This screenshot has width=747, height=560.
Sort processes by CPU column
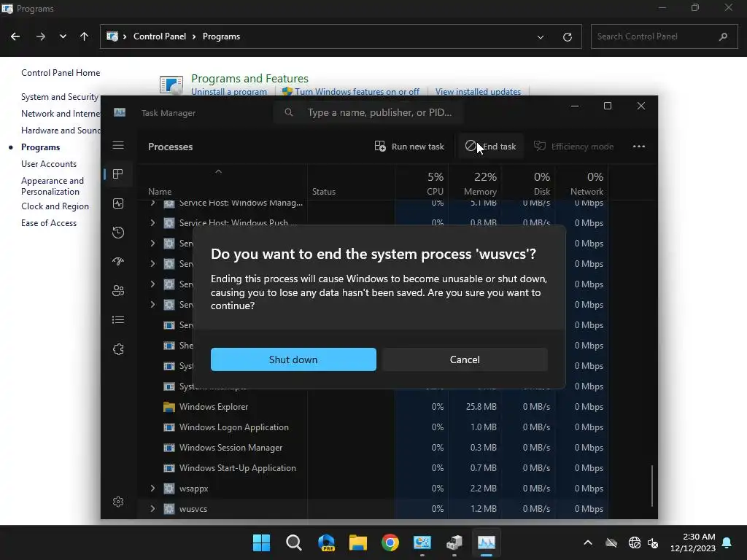tap(422, 183)
